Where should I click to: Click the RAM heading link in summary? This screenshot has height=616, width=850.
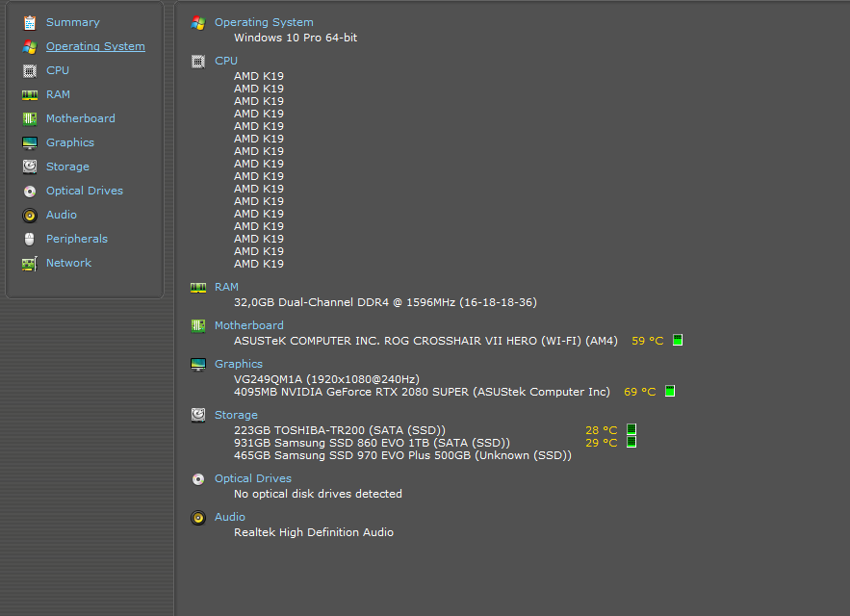coord(226,288)
